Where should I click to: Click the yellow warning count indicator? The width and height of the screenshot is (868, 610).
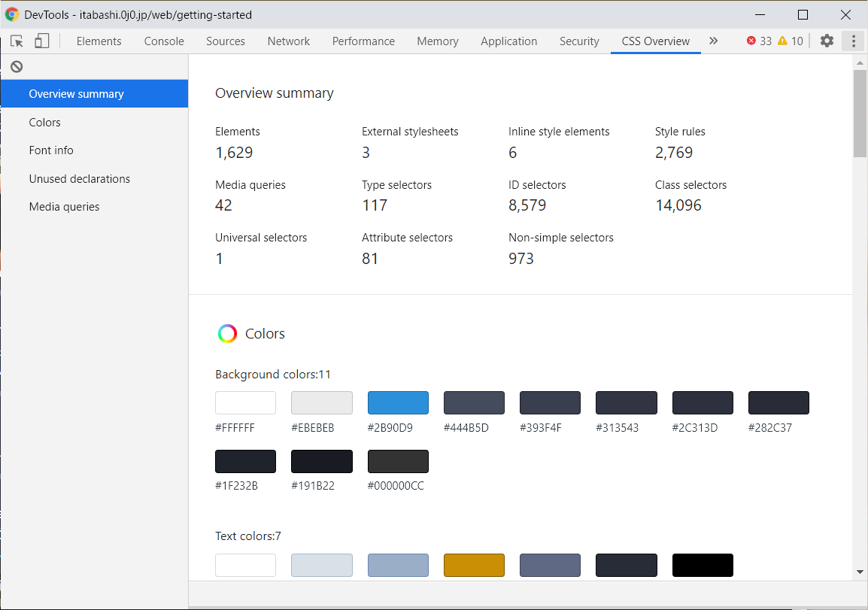pyautogui.click(x=791, y=41)
